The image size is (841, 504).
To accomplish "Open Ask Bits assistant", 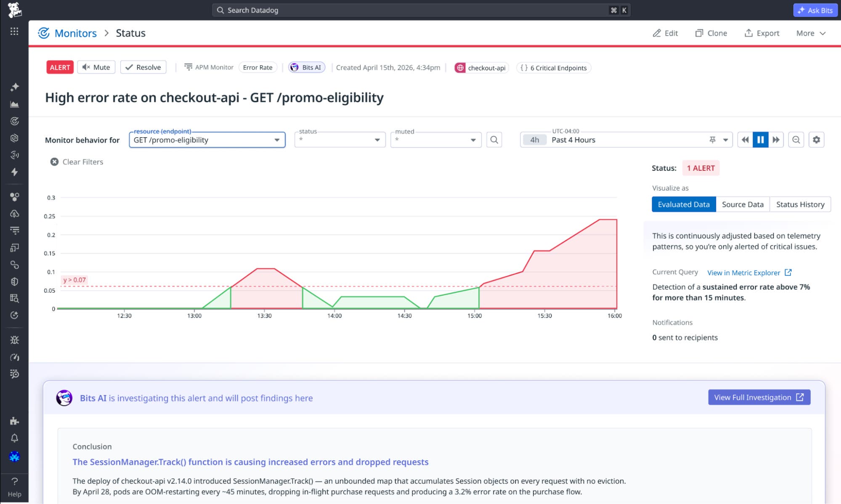I will 815,10.
